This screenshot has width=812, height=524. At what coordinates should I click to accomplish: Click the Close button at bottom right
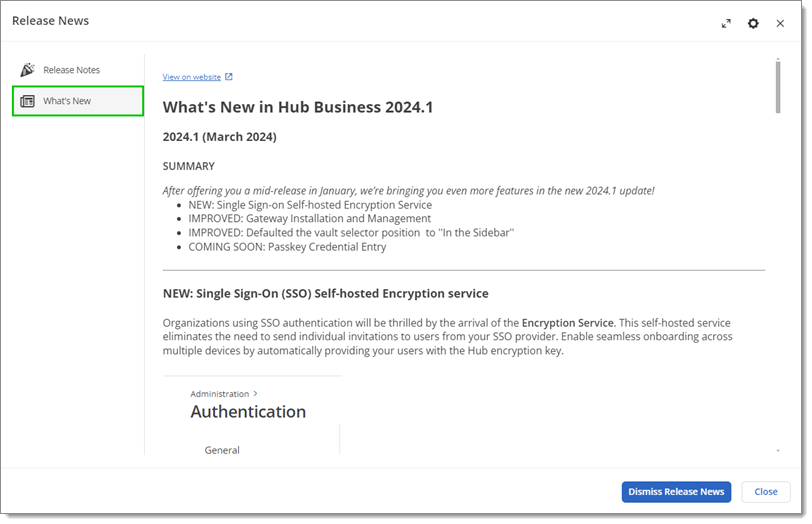click(766, 492)
